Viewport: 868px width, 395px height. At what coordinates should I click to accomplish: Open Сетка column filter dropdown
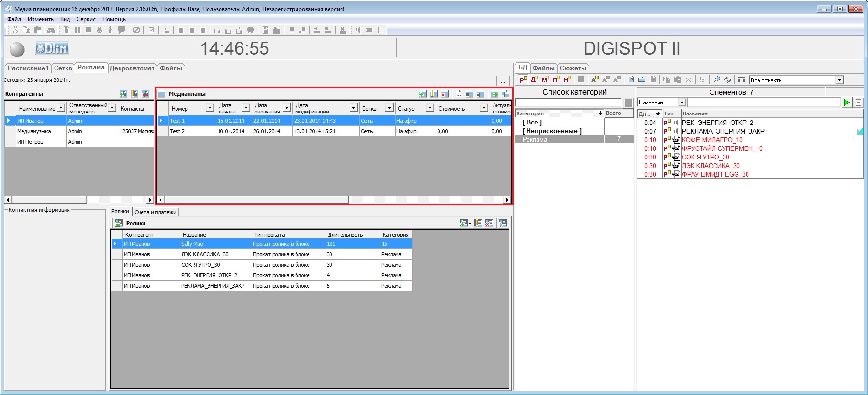(389, 108)
